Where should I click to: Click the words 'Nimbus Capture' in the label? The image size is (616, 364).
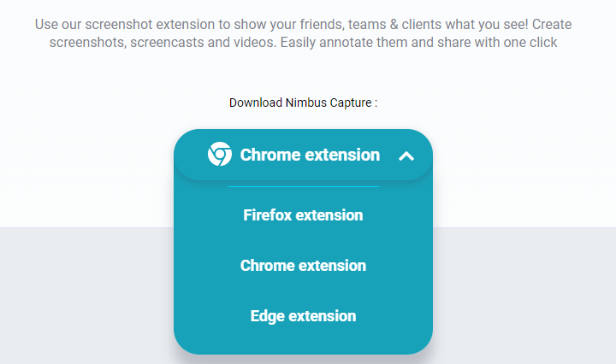(x=329, y=103)
